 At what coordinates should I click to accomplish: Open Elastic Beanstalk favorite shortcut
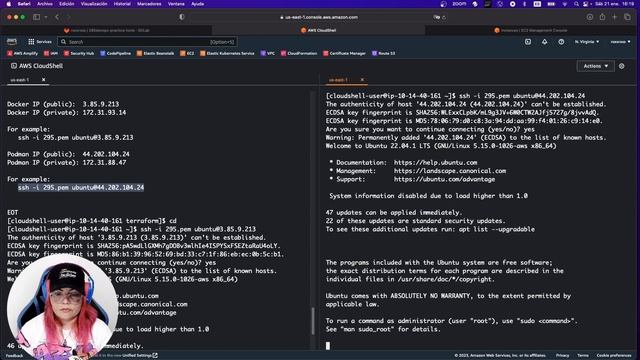point(155,53)
